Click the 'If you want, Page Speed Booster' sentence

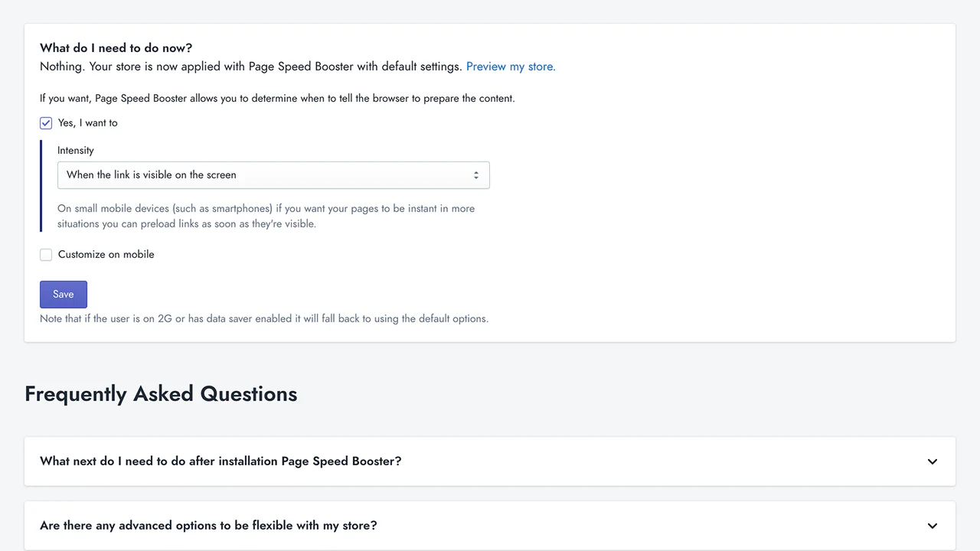(x=277, y=99)
